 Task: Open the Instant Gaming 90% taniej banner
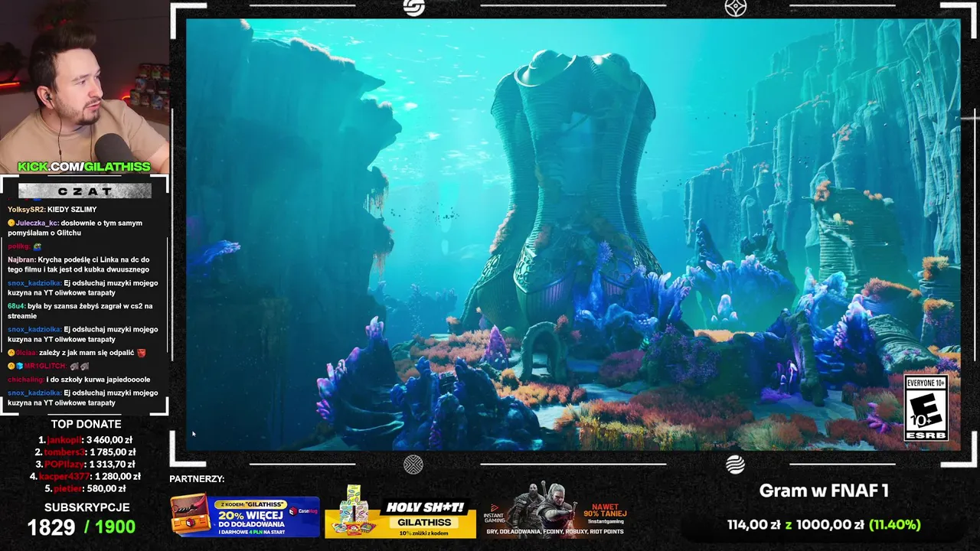pyautogui.click(x=557, y=510)
